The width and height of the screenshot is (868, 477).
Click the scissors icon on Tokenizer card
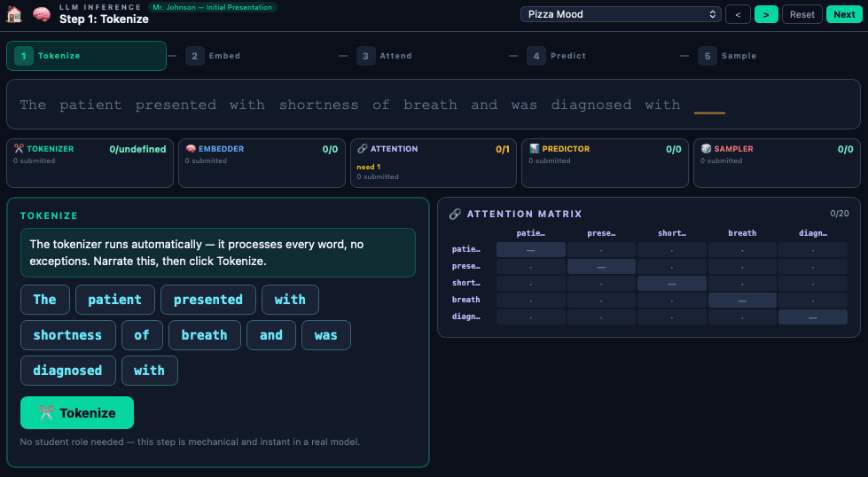[19, 148]
